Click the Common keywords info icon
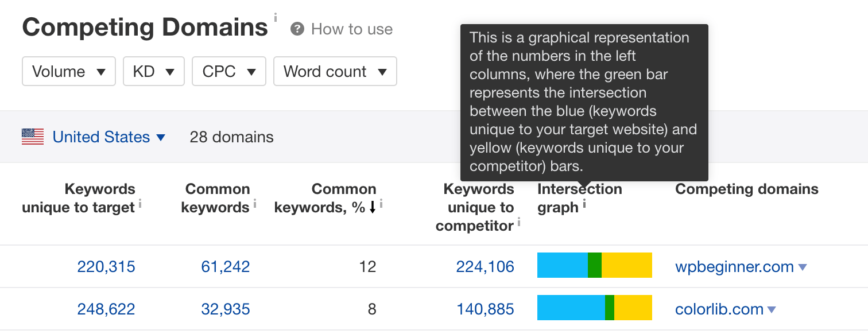The height and width of the screenshot is (334, 868). [x=255, y=204]
